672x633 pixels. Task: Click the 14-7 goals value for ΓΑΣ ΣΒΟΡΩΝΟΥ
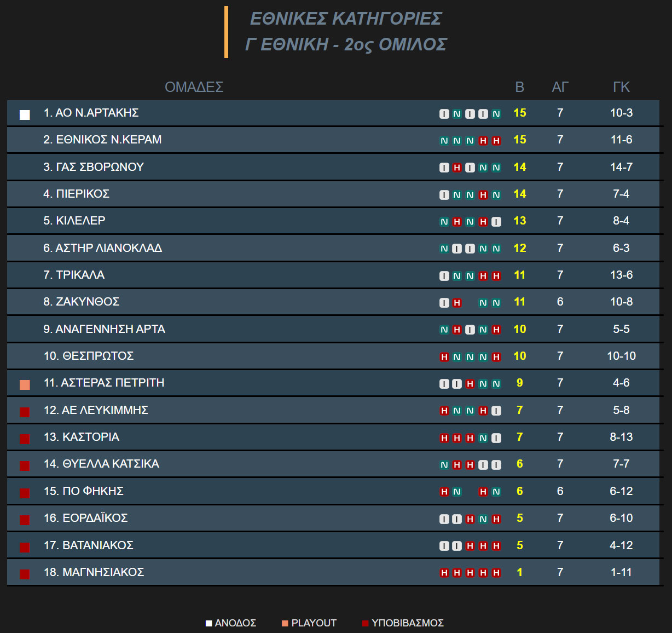coord(622,167)
